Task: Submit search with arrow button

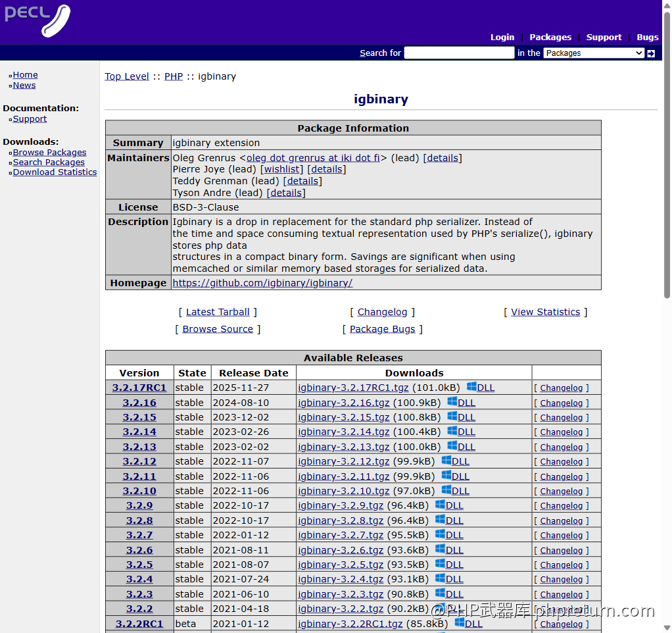Action: point(651,53)
